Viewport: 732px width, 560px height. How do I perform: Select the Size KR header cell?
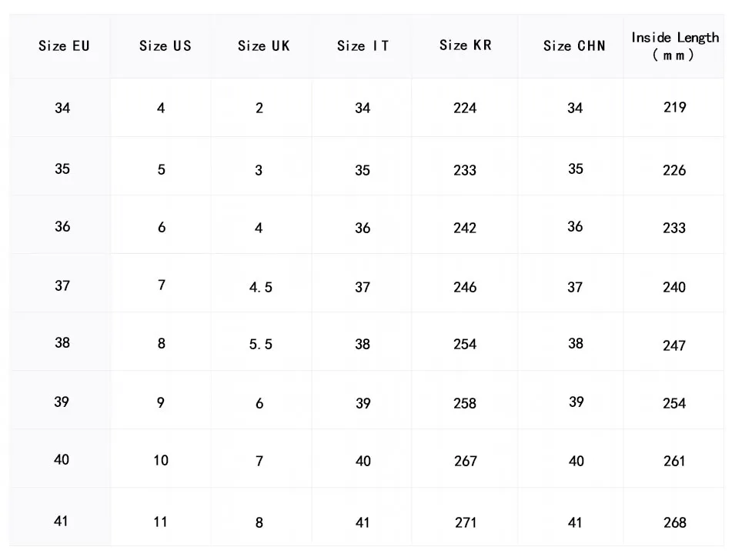[x=465, y=45]
